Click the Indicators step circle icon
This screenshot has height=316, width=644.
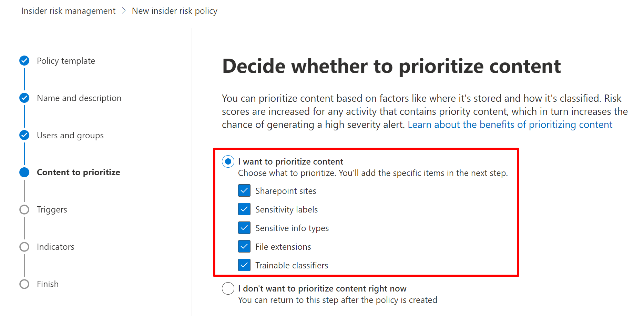(24, 247)
